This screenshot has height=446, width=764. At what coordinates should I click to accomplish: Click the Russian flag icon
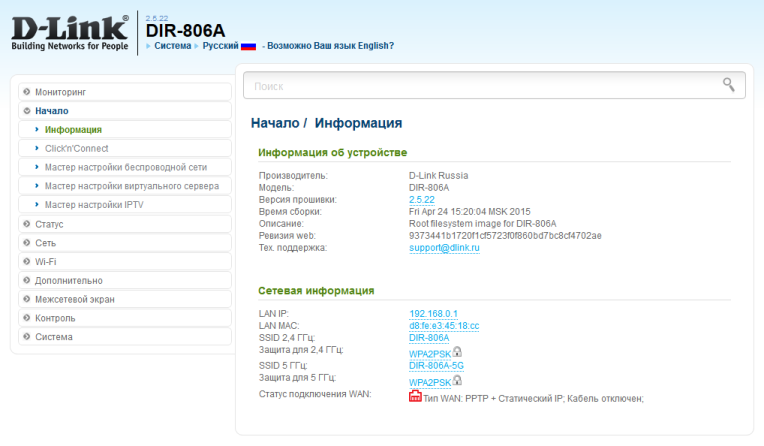[248, 46]
